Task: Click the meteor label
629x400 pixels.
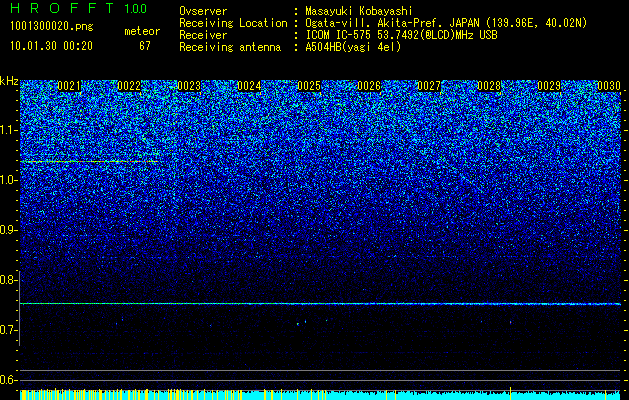Action: [142, 31]
